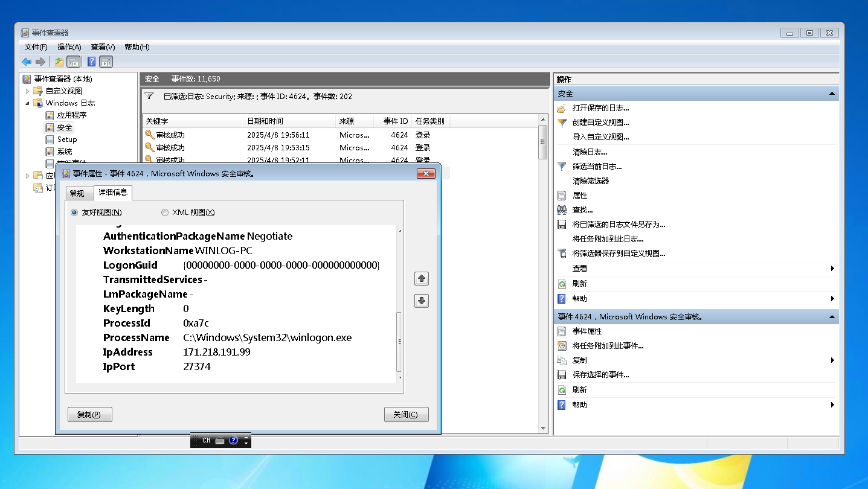Expand the 自定义视图 tree node

(x=27, y=91)
